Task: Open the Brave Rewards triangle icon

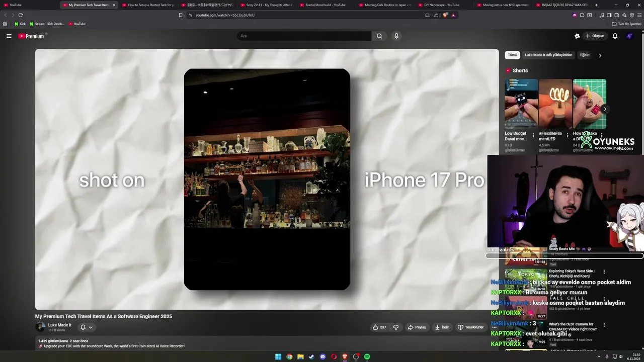Action: 453,15
